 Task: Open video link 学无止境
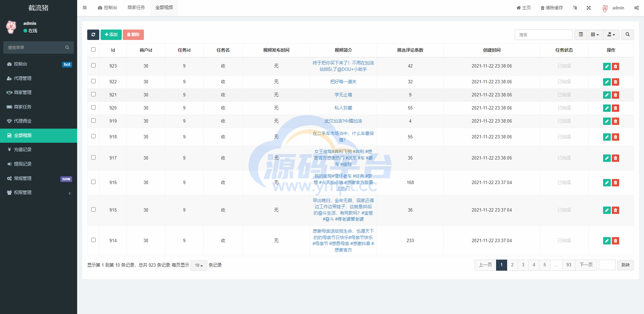pyautogui.click(x=343, y=95)
